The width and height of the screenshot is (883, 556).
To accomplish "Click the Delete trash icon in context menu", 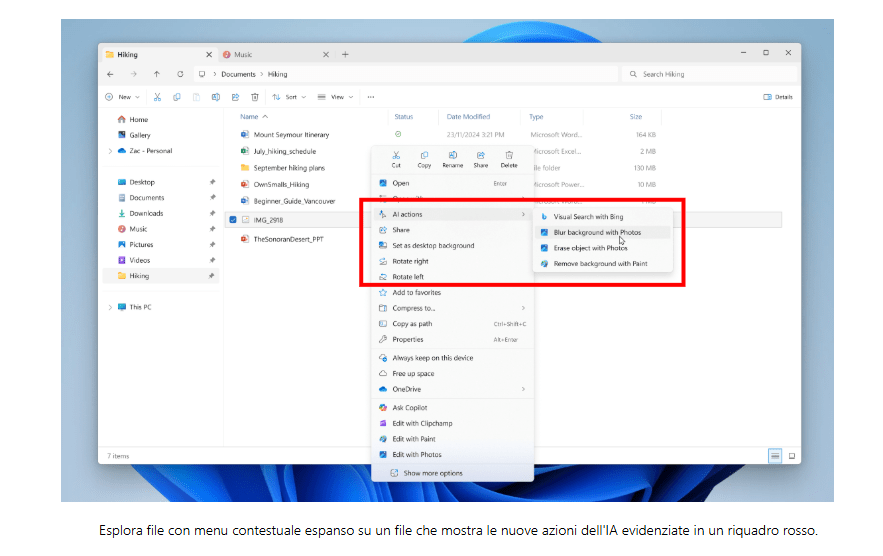I will tap(509, 156).
